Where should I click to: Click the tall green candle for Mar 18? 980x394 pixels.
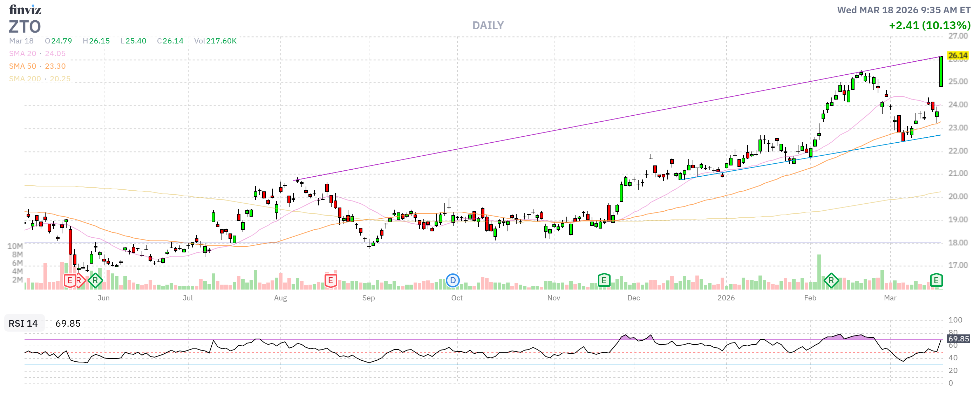tap(941, 72)
